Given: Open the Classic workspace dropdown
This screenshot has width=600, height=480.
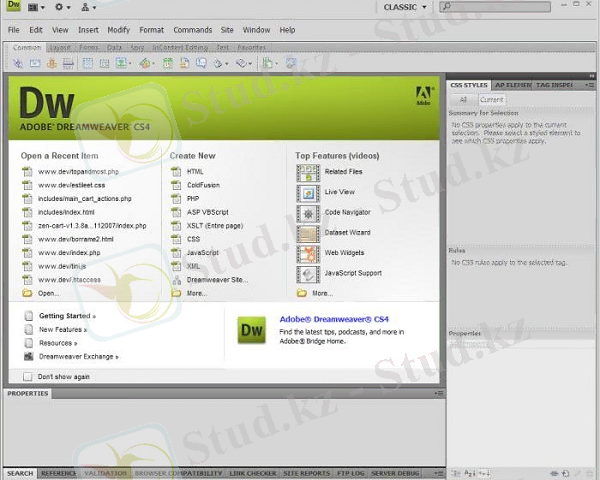Looking at the screenshot, I should (405, 7).
